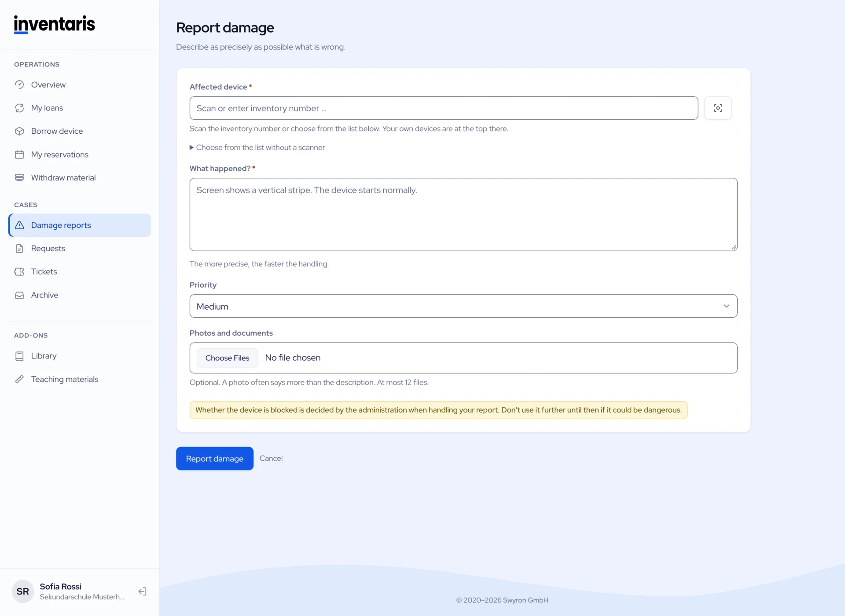Click the logout icon next to Sofia Rossi

(142, 591)
